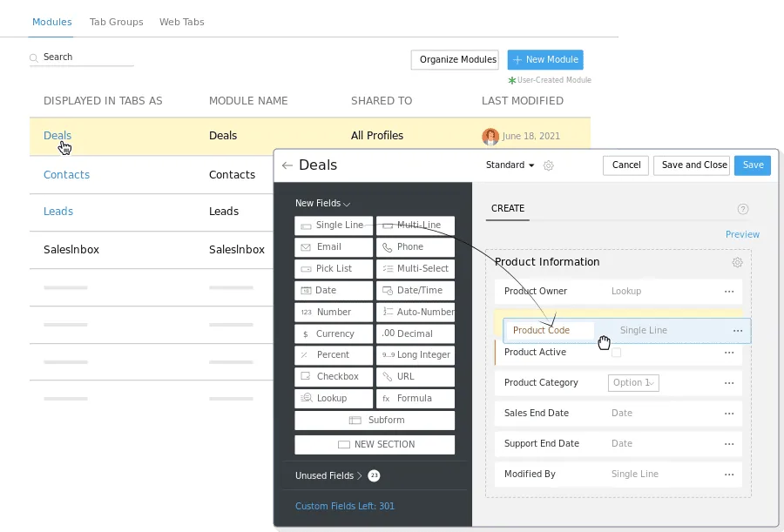Click the back arrow beside Deals title
The image size is (784, 532).
pos(287,165)
